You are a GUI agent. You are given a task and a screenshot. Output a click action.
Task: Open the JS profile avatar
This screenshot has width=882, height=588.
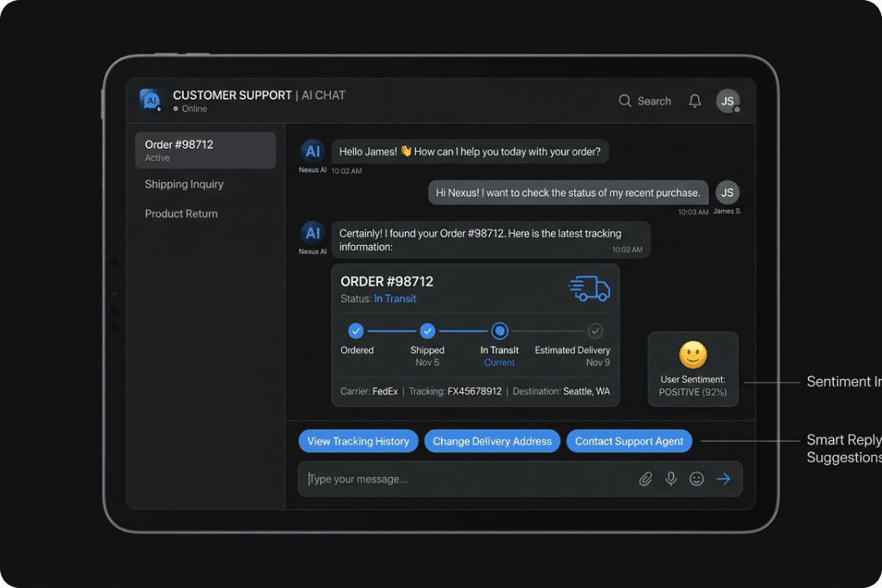pyautogui.click(x=728, y=100)
